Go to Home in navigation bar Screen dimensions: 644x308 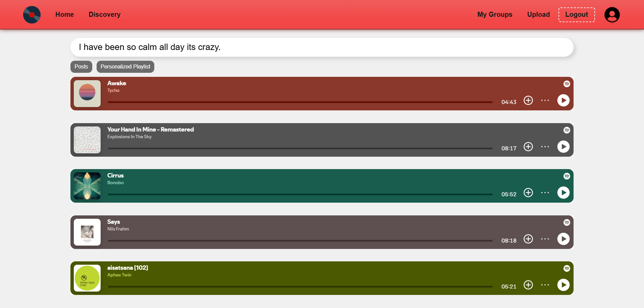(x=65, y=14)
